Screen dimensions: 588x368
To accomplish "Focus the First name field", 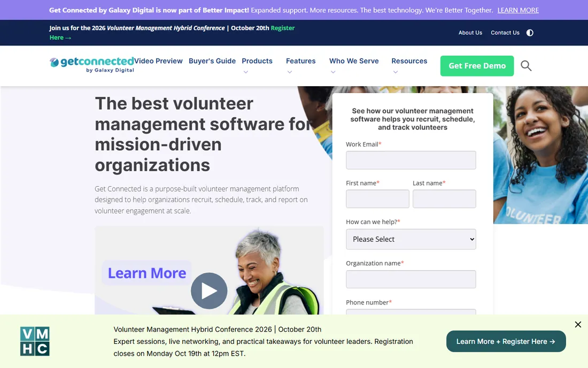I will [377, 199].
